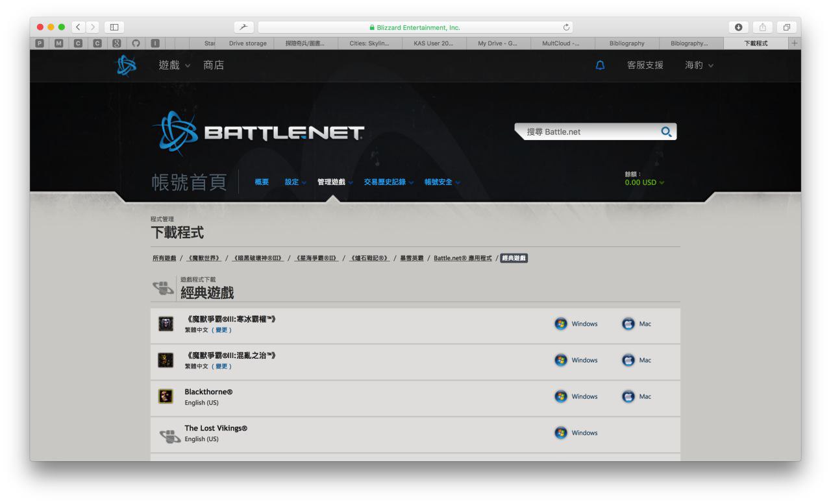Switch to the 探險奇兵 tab
831x504 pixels.
[x=304, y=43]
